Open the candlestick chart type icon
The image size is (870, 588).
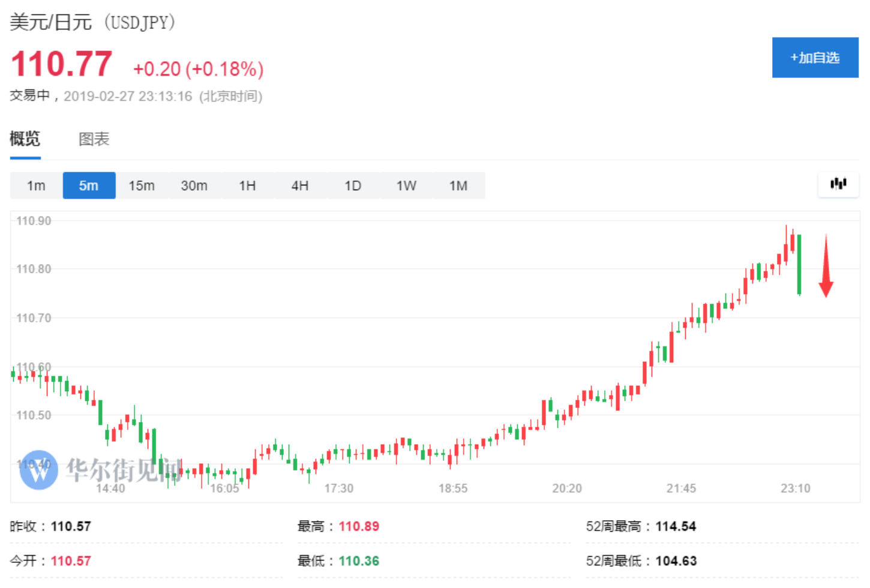[x=838, y=184]
